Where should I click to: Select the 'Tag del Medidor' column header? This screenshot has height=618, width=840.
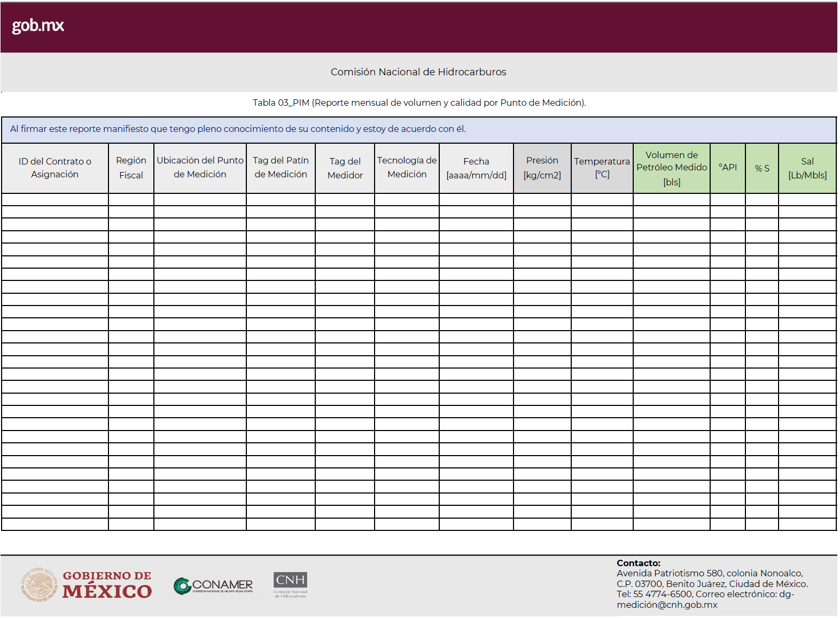[x=345, y=168]
